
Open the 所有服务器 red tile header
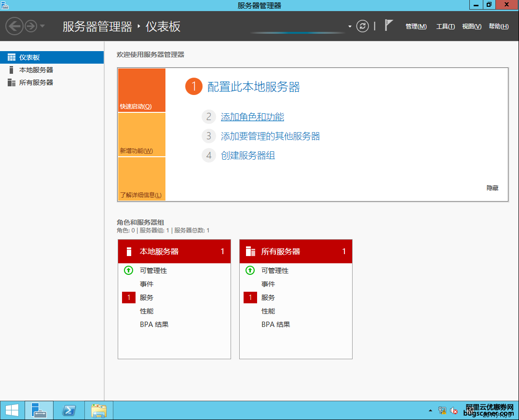pos(296,251)
